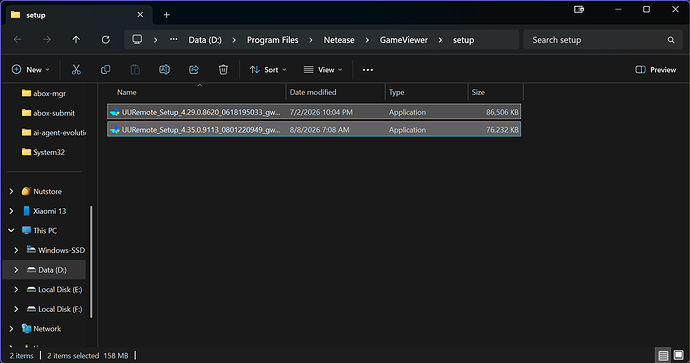The width and height of the screenshot is (690, 363).
Task: Sort by the Date modified column header
Action: [x=335, y=92]
